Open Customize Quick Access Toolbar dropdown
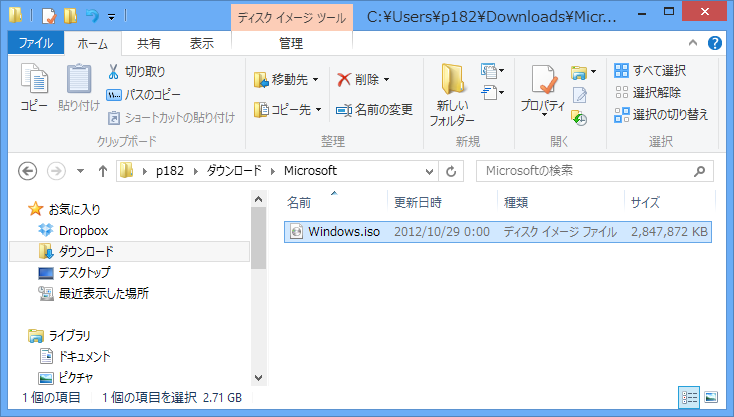The height and width of the screenshot is (417, 734). [111, 17]
